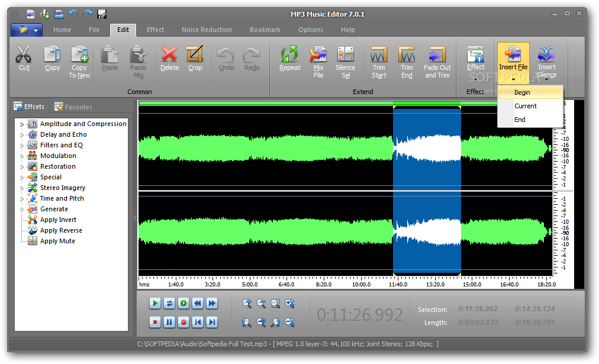The width and height of the screenshot is (599, 364).
Task: Open the Insert File dropdown arrow
Action: 513,79
